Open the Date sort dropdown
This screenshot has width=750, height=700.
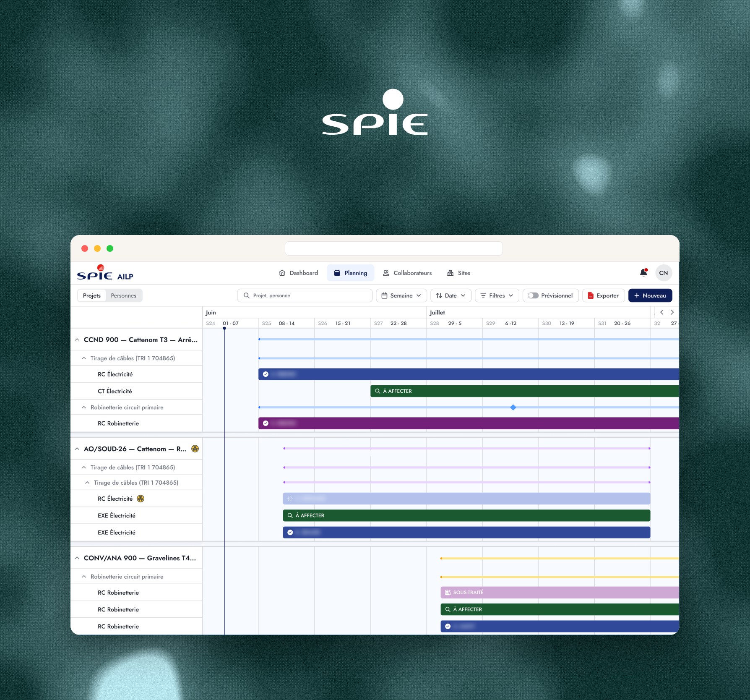[x=451, y=295]
